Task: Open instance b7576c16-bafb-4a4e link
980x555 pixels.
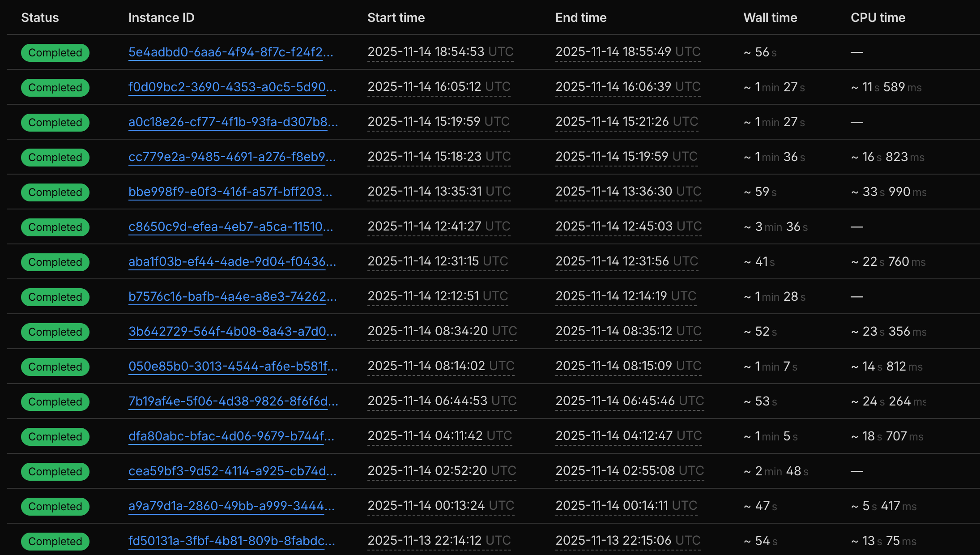Action: tap(232, 297)
